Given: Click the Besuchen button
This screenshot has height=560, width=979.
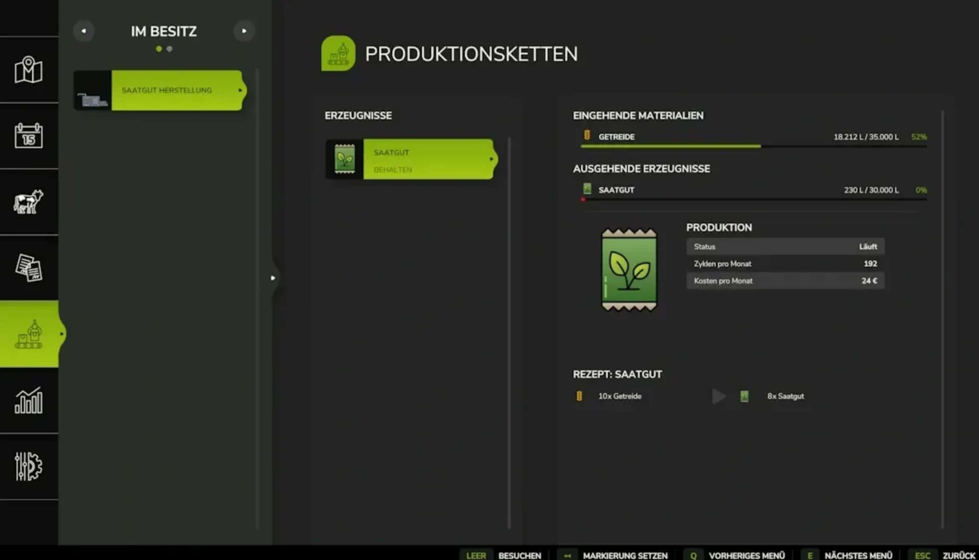Looking at the screenshot, I should coord(519,555).
